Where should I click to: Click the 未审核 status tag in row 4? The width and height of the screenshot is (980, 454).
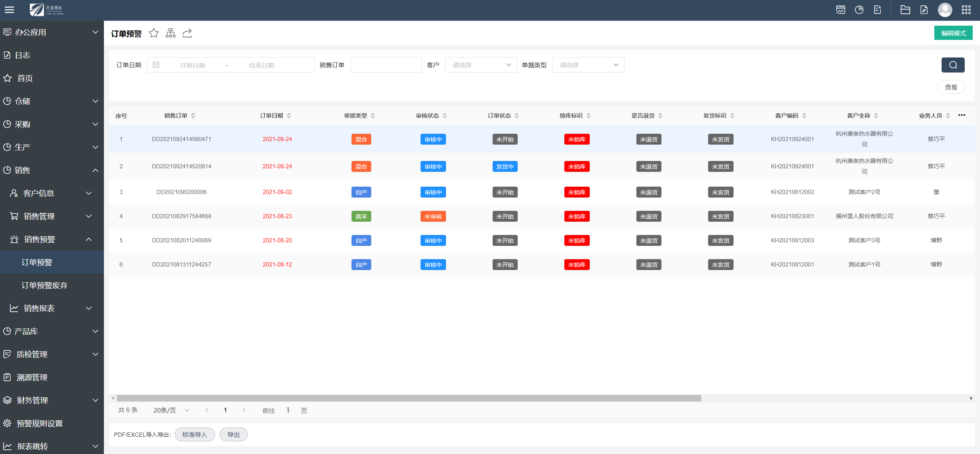tap(433, 217)
